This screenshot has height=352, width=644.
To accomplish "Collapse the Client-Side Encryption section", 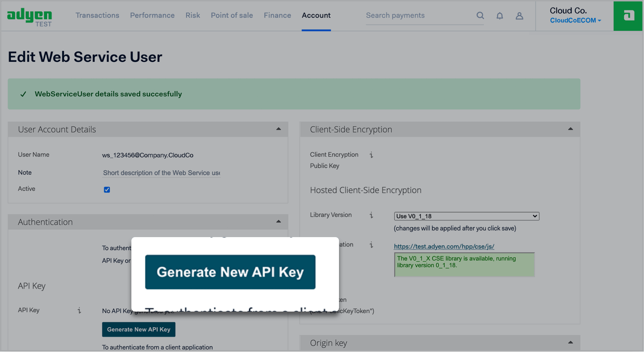I will tap(570, 129).
